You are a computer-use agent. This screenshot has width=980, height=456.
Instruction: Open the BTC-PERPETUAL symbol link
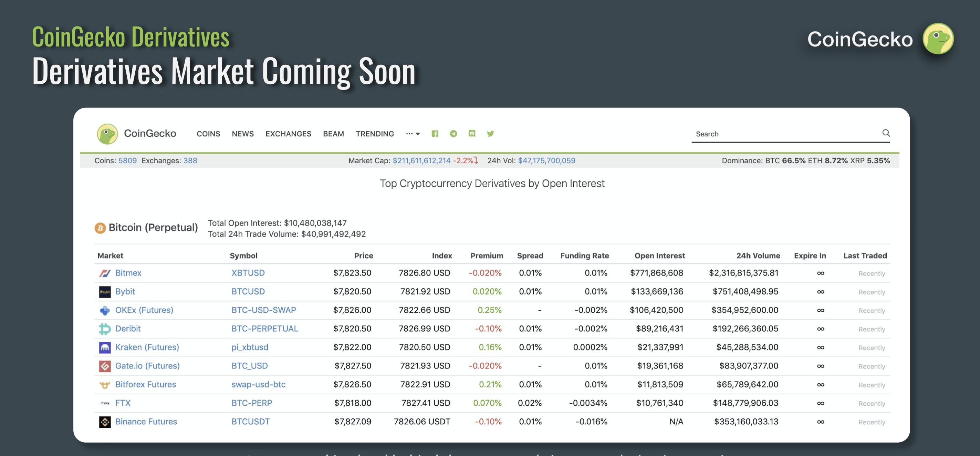pyautogui.click(x=265, y=329)
